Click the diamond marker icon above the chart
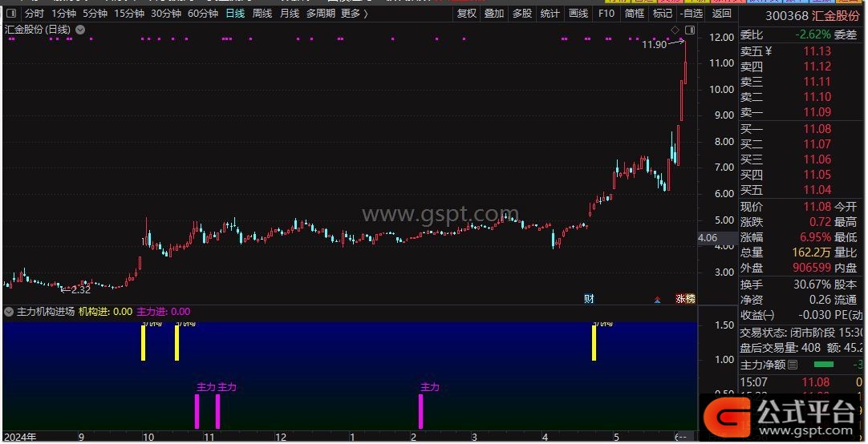Viewport: 868px width, 444px height. pos(675,30)
